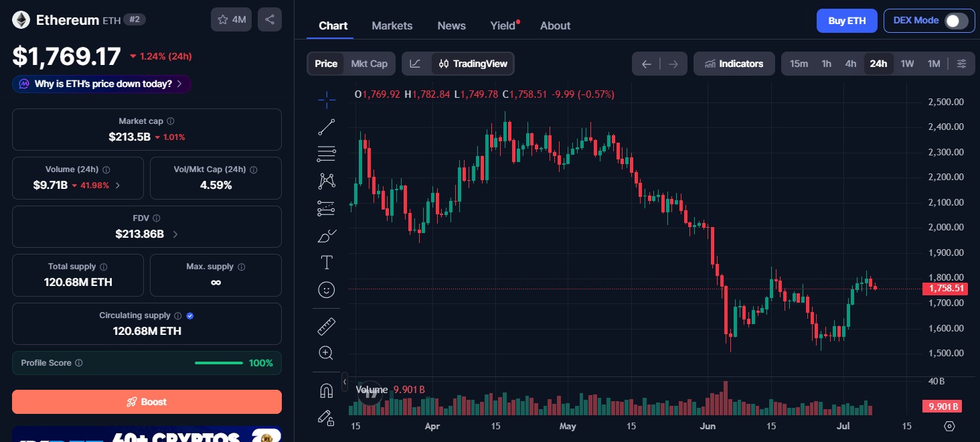
Task: Toggle DEX Mode switch
Action: tap(956, 21)
